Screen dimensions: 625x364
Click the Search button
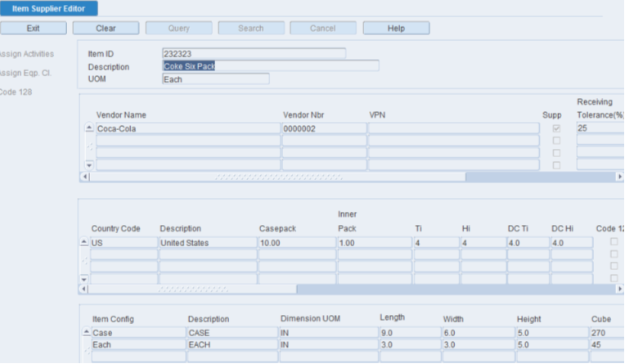point(251,29)
